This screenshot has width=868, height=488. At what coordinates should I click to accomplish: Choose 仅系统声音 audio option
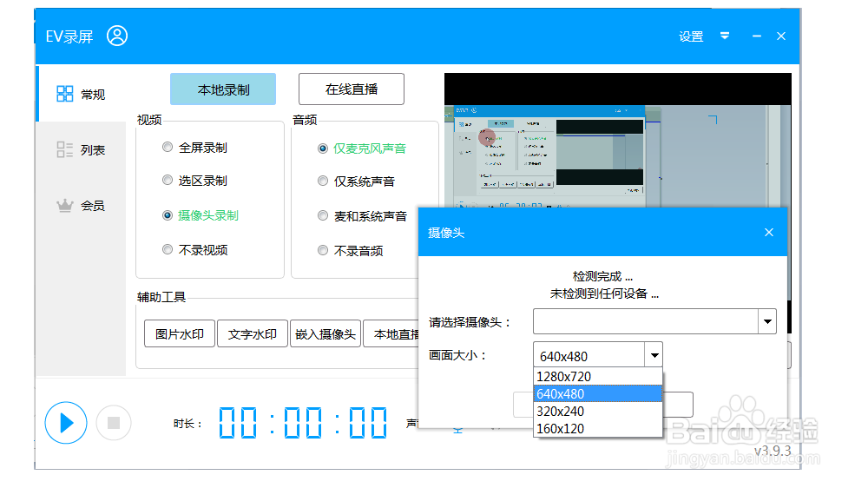coord(357,181)
